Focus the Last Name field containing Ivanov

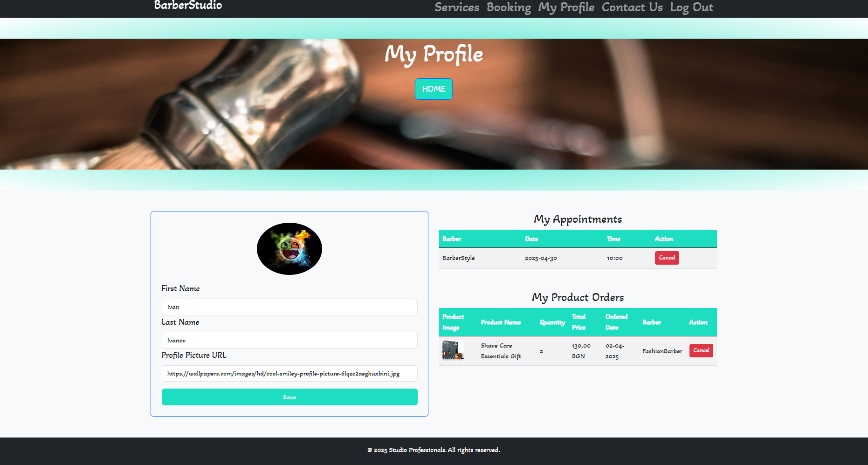coord(289,340)
